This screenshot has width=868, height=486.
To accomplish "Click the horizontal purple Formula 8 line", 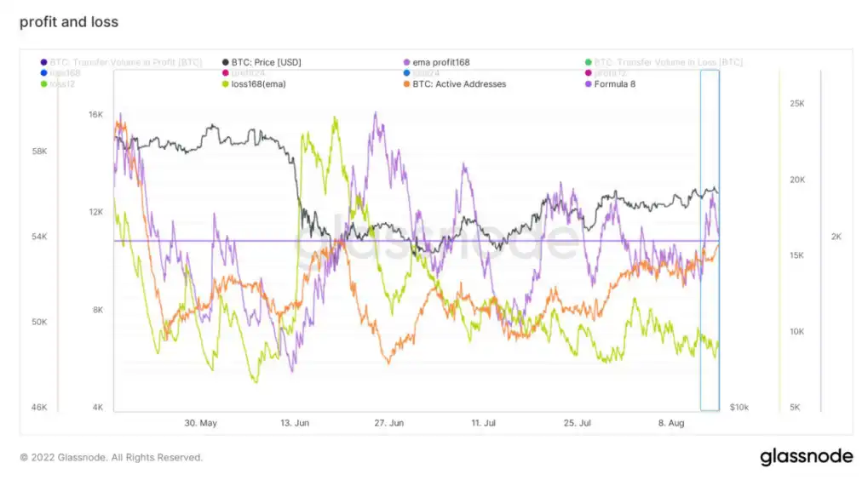I will coord(417,241).
